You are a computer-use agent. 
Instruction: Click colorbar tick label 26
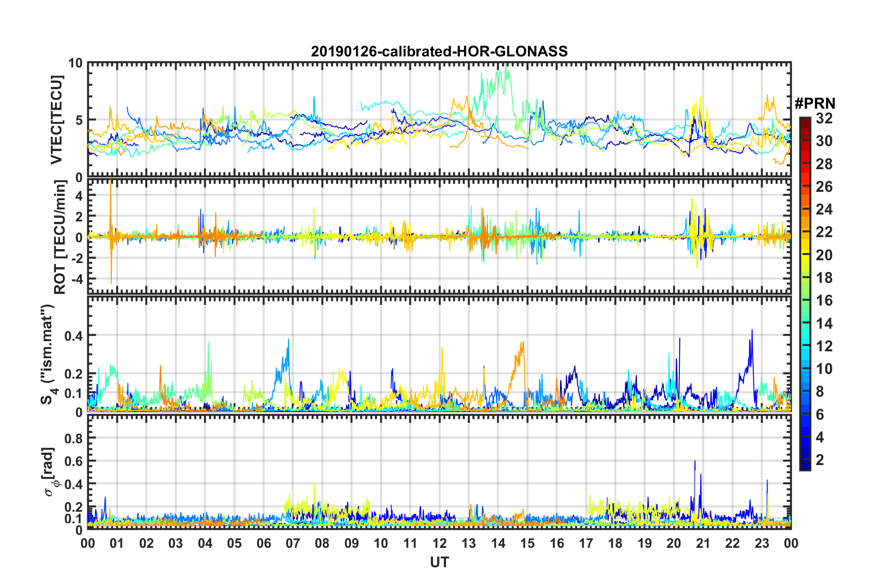click(824, 187)
